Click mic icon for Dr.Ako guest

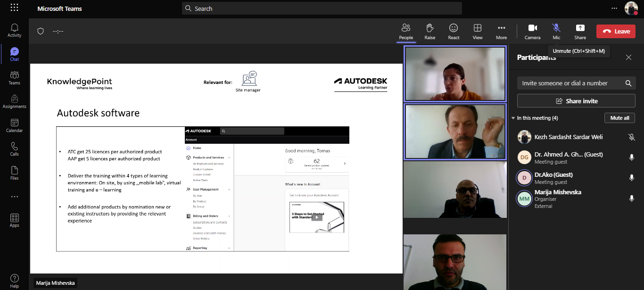pyautogui.click(x=632, y=178)
